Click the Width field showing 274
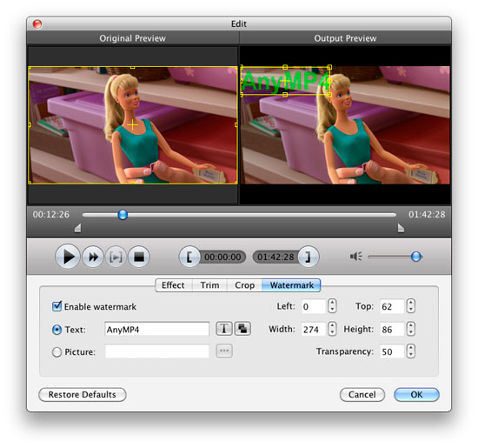This screenshot has height=448, width=478. [x=314, y=330]
